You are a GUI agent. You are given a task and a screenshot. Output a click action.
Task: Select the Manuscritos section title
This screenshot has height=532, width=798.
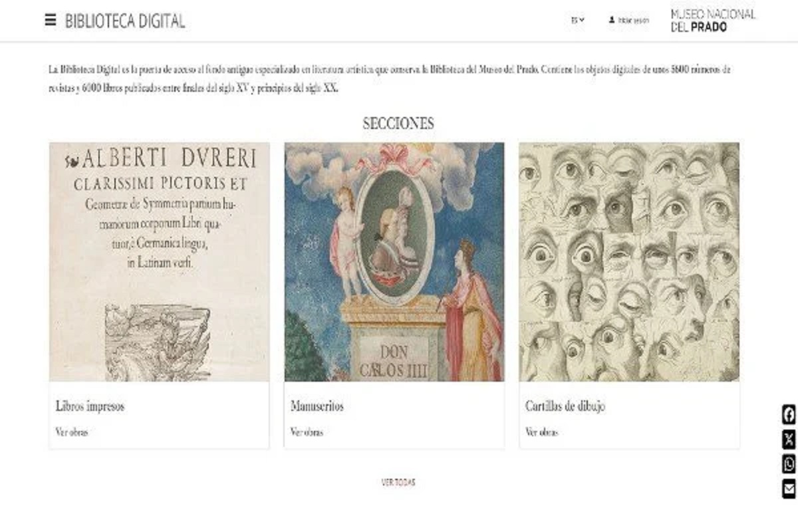(317, 406)
